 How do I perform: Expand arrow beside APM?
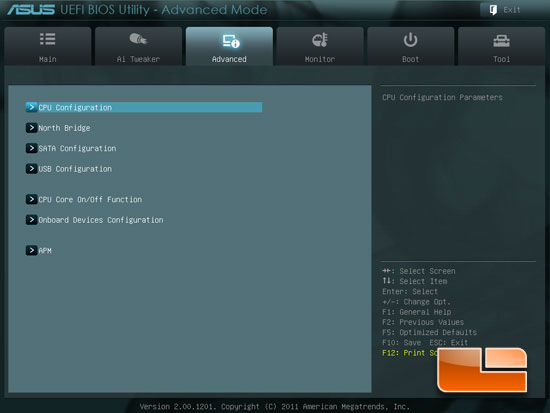click(x=32, y=250)
